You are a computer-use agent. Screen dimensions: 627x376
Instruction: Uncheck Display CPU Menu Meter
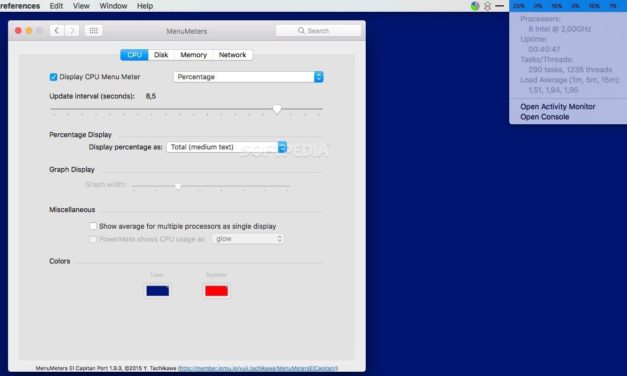pyautogui.click(x=53, y=77)
